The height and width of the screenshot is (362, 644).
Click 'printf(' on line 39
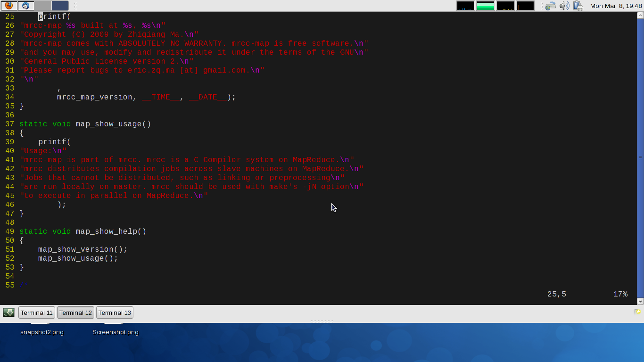(x=55, y=142)
